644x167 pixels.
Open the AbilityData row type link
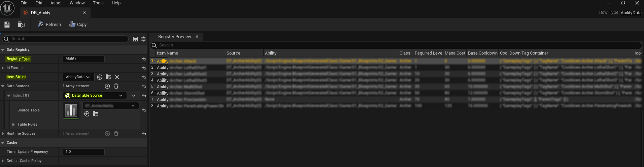click(631, 13)
